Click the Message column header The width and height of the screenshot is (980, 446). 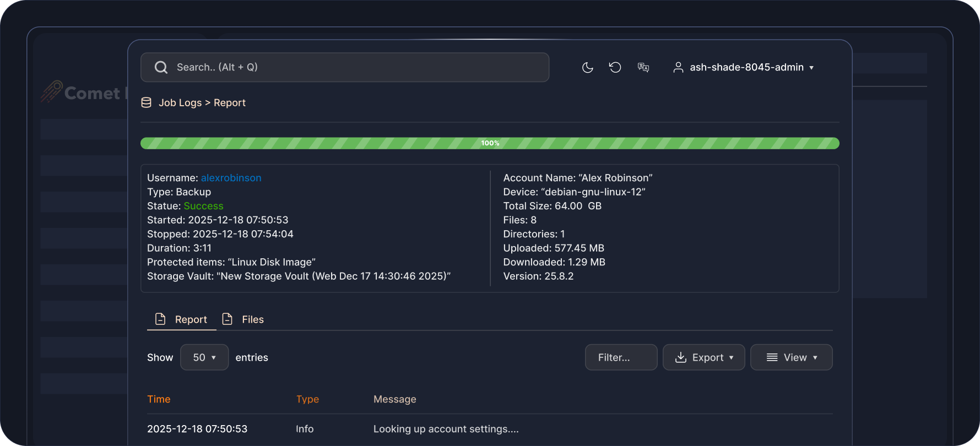click(x=395, y=399)
